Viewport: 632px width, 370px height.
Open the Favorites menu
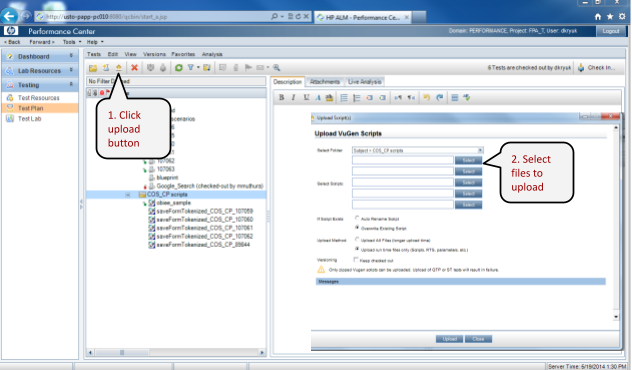coord(183,54)
